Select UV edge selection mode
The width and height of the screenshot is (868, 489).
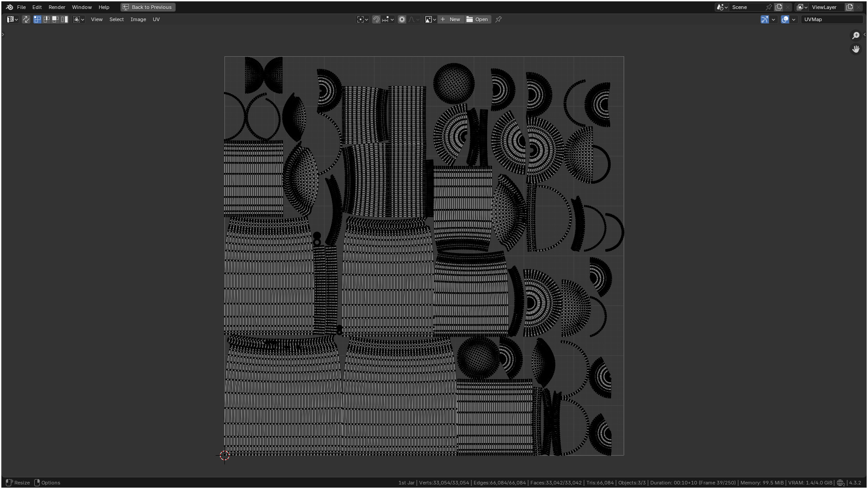[46, 19]
